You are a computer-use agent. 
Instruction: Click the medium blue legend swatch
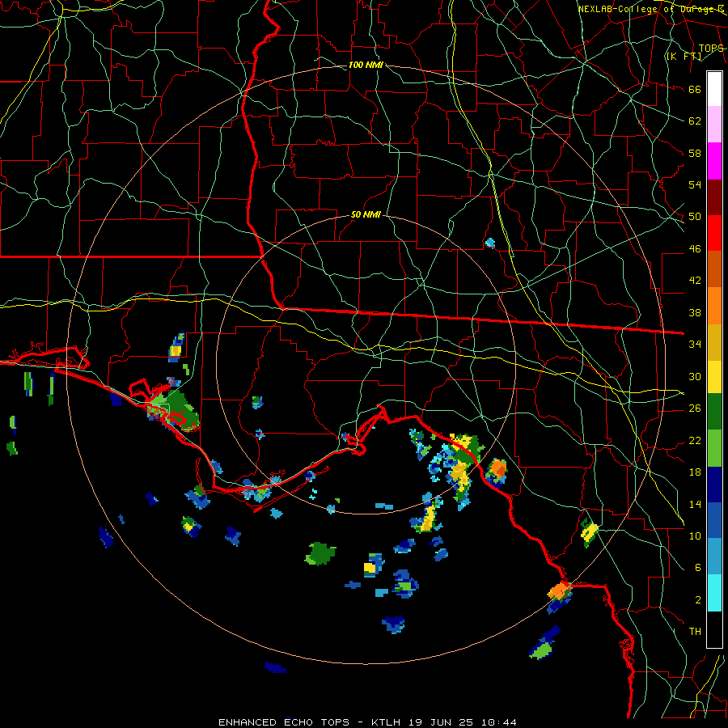point(714,520)
